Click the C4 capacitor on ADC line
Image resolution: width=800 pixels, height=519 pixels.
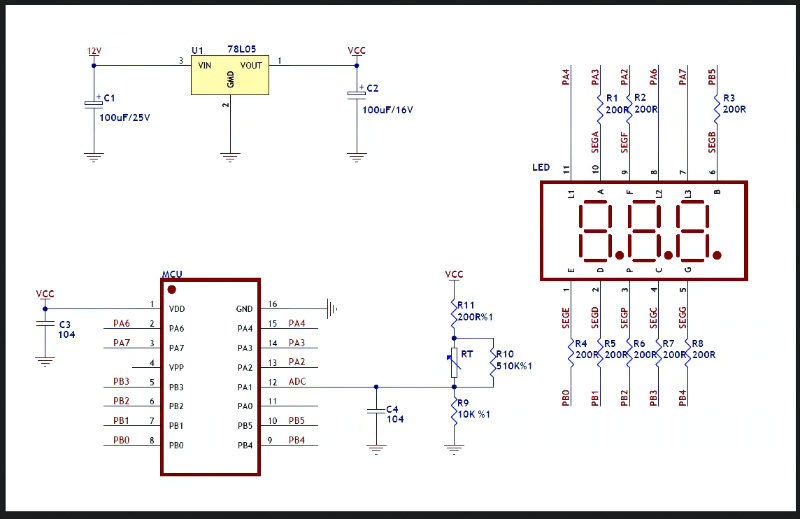point(376,411)
